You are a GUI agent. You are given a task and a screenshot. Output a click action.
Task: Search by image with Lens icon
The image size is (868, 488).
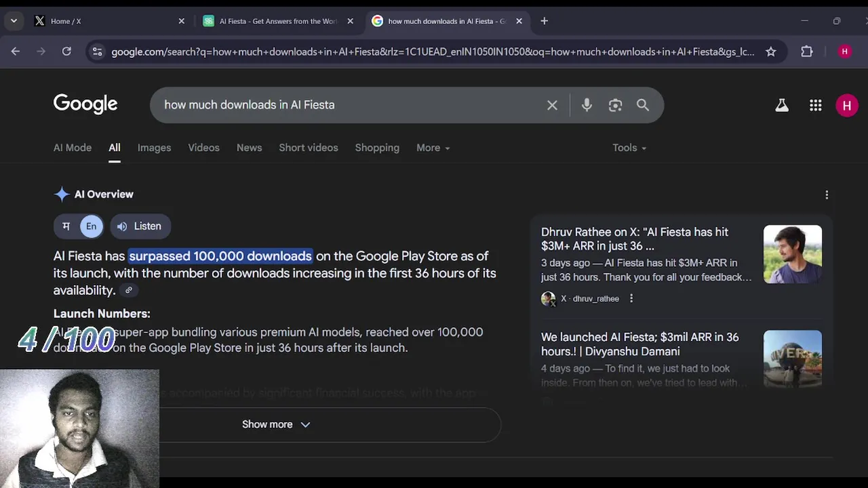[615, 105]
